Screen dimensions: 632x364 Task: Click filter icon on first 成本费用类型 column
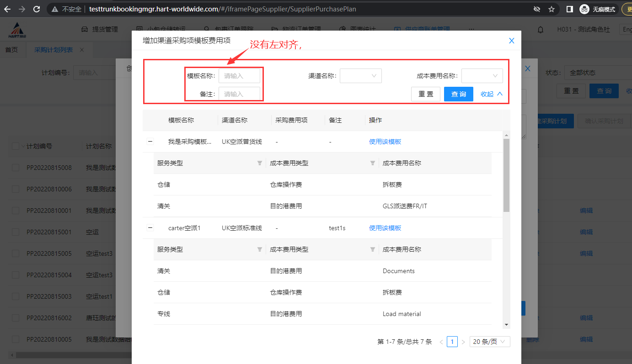[x=373, y=163]
